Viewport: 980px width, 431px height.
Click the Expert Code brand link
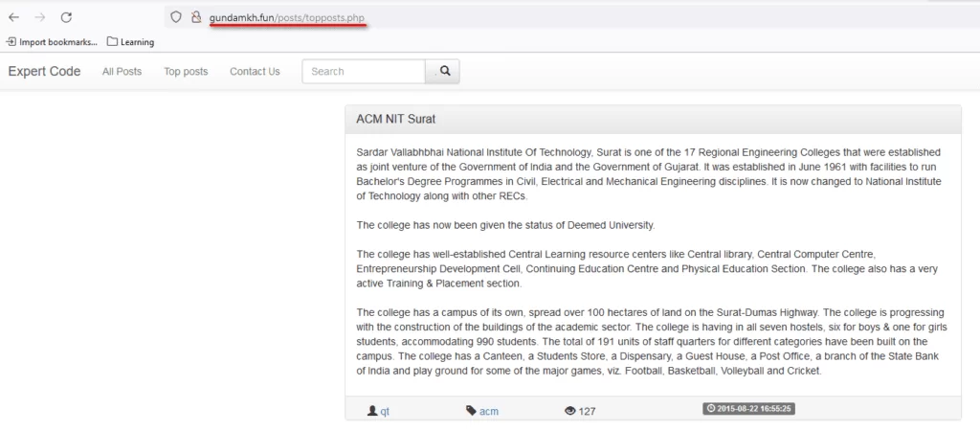[44, 71]
